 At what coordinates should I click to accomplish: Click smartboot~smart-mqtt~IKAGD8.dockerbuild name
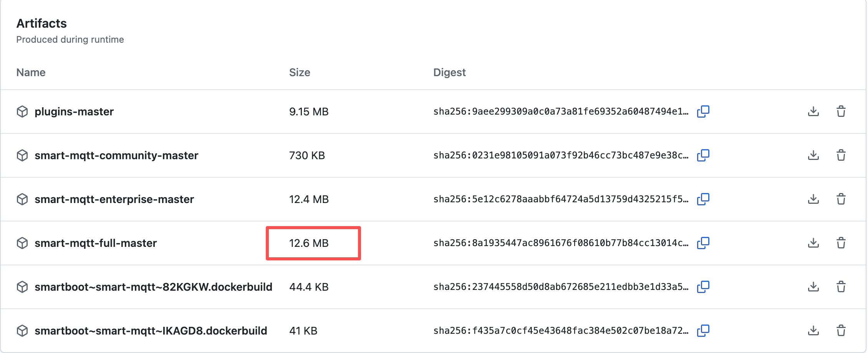pos(151,331)
